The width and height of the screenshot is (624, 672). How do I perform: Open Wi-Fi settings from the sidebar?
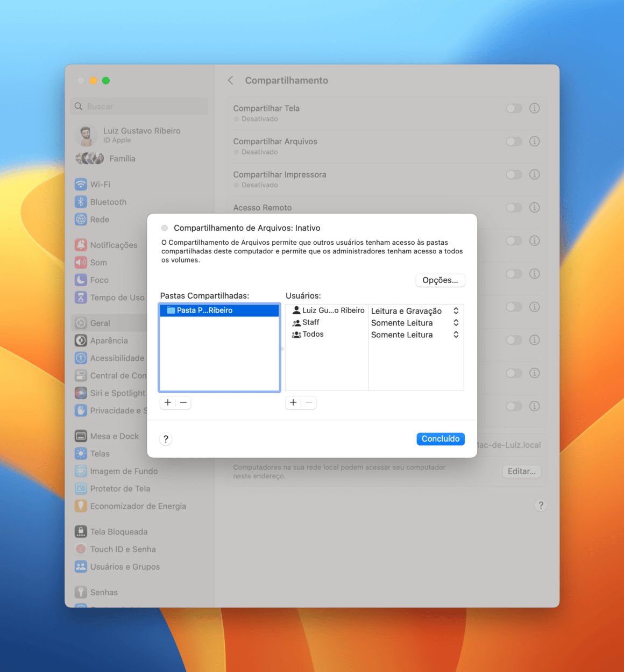[81, 184]
